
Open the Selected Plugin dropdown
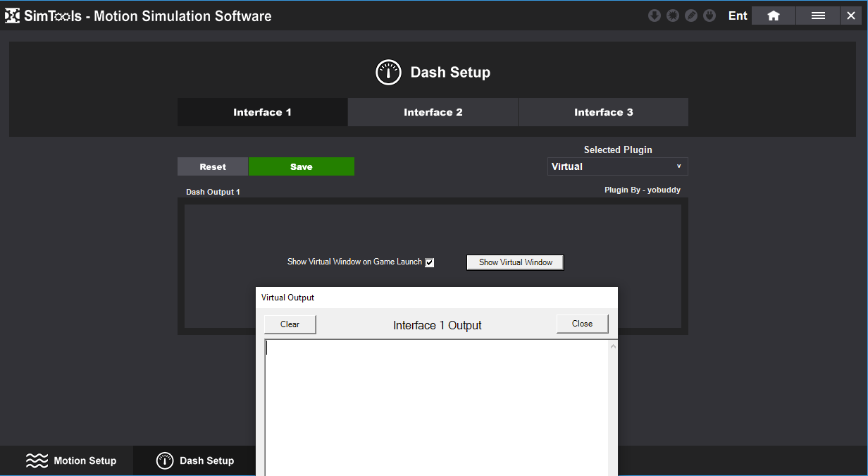618,166
